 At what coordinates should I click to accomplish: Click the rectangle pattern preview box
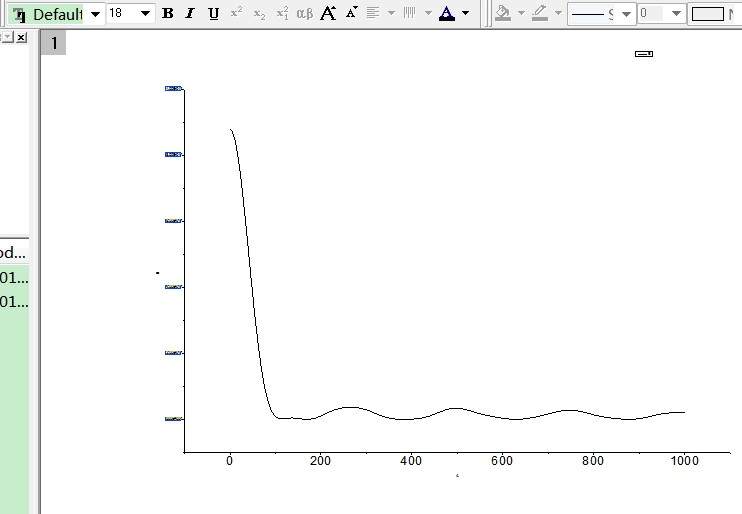707,14
